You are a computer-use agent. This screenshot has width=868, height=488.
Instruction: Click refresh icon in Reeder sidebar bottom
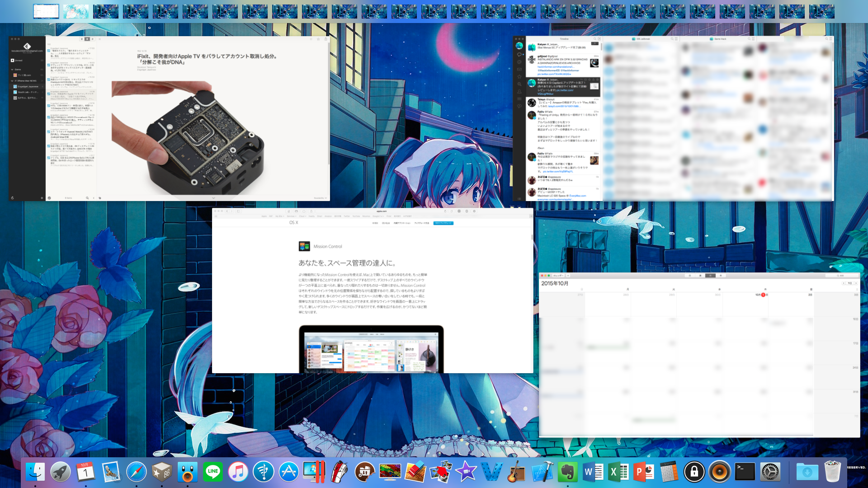[x=12, y=198]
